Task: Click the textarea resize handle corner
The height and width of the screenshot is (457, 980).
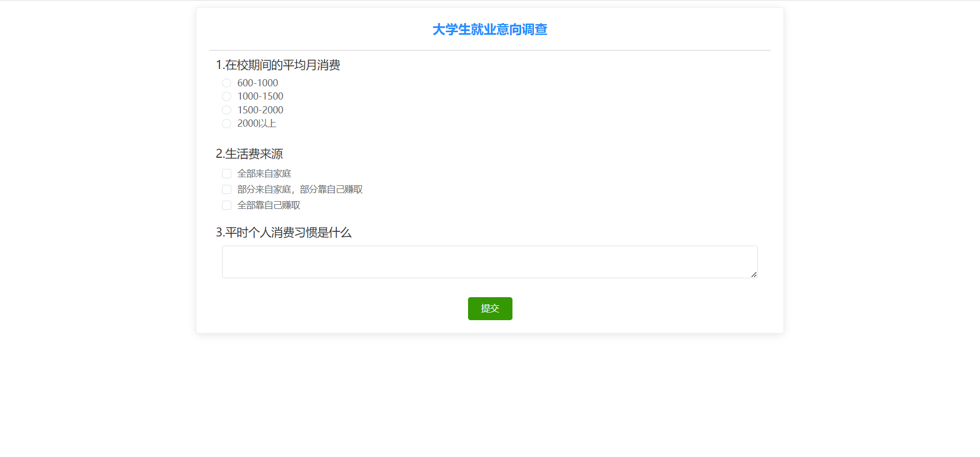Action: click(x=754, y=275)
